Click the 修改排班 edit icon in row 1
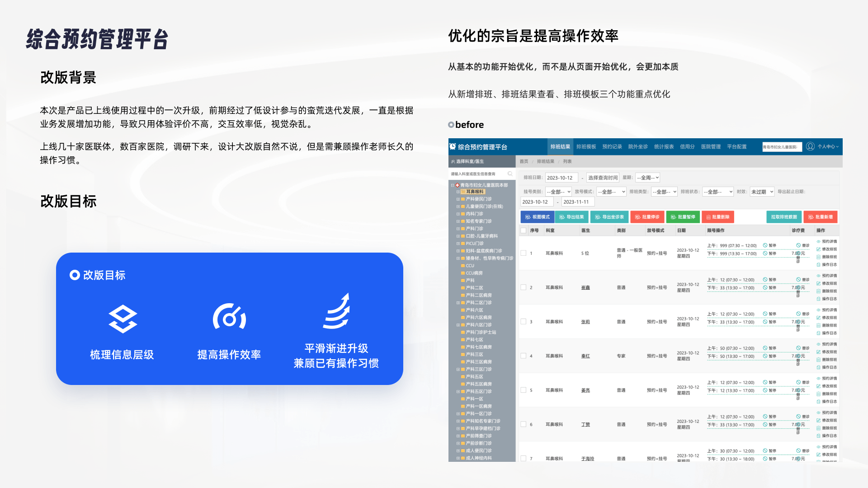Screen dimensions: 868x488 pyautogui.click(x=818, y=249)
